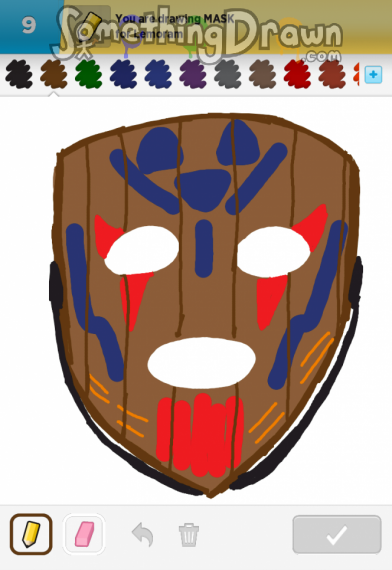The width and height of the screenshot is (392, 570).
Task: Select the rust red color swatch
Action: (332, 75)
